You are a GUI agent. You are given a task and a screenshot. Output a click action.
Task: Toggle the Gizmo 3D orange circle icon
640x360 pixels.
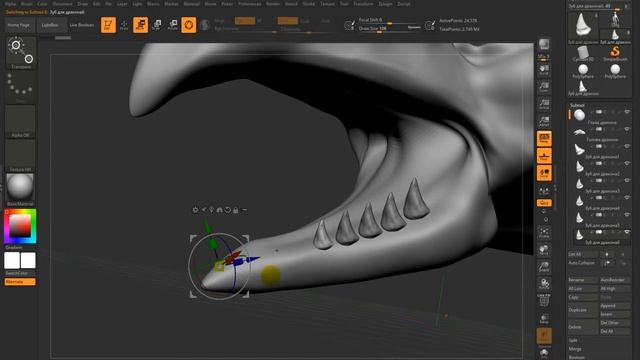pyautogui.click(x=189, y=25)
